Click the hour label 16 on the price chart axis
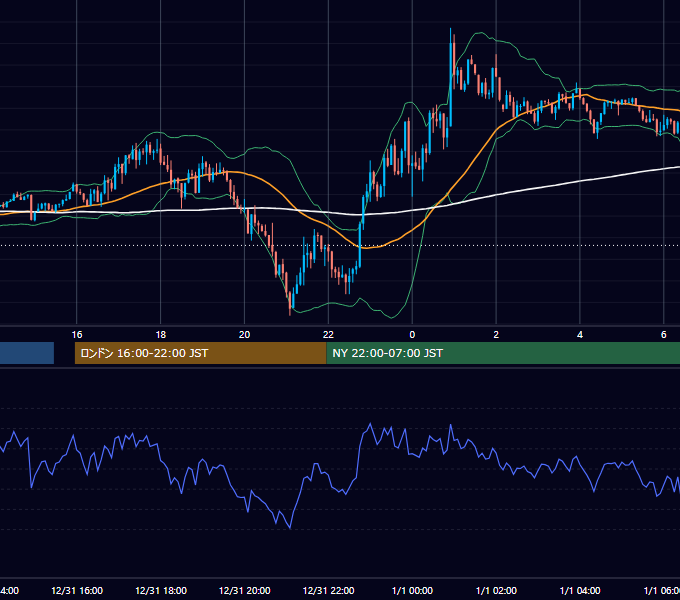Screen dimensions: 680x600 click(77, 335)
